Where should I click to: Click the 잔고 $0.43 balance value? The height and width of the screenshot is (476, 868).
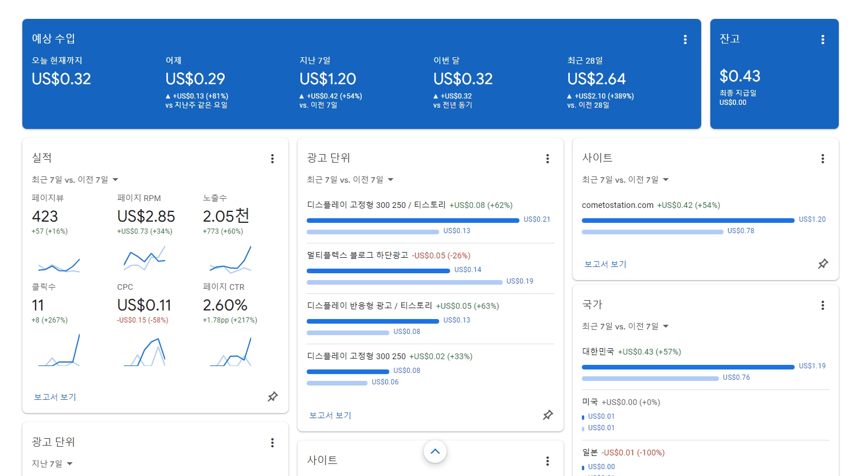click(740, 76)
